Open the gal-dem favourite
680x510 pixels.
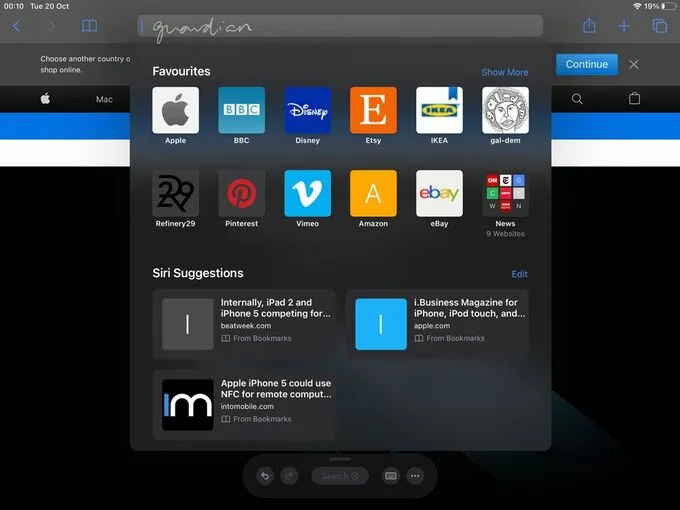click(x=505, y=110)
